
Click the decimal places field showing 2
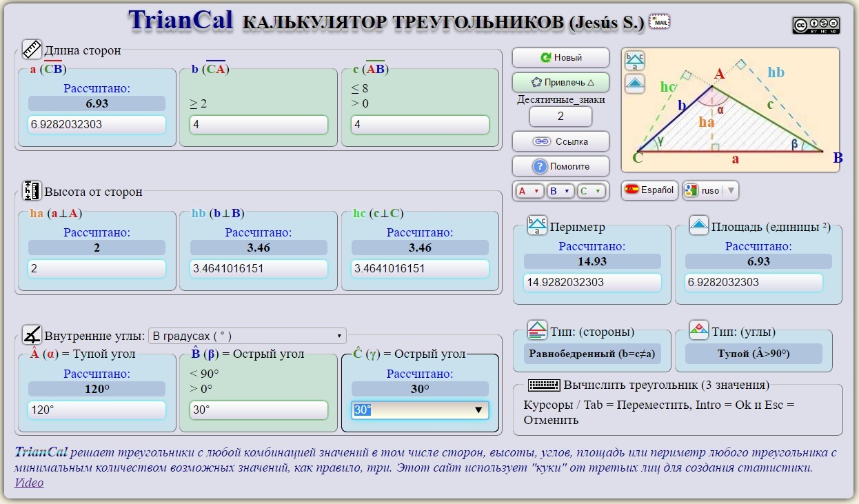tap(560, 117)
